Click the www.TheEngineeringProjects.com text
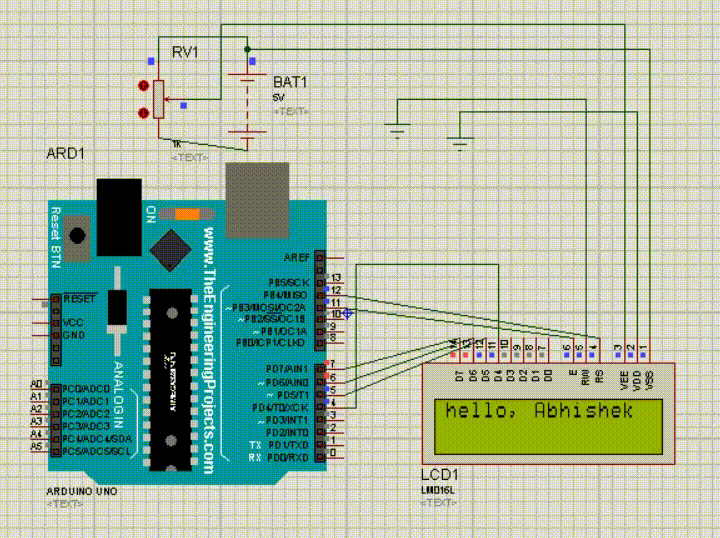 [208, 351]
